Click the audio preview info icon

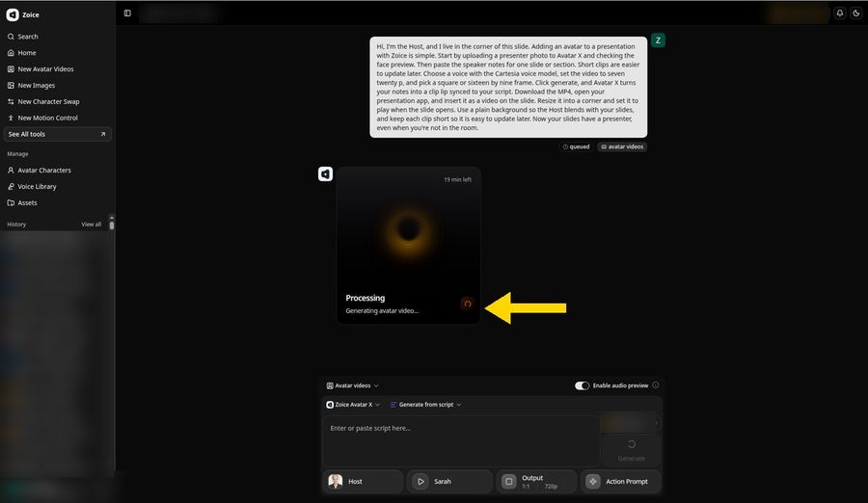656,385
